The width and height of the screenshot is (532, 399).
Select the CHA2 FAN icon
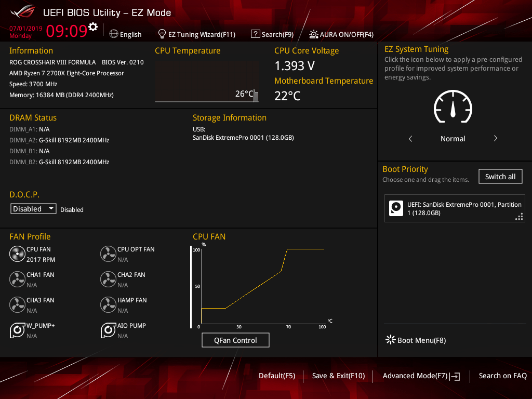[108, 279]
